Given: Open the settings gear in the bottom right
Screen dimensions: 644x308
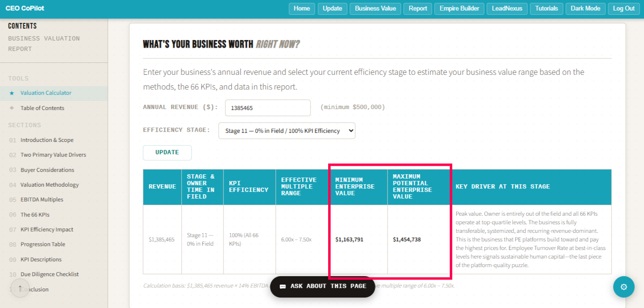Looking at the screenshot, I should point(624,287).
